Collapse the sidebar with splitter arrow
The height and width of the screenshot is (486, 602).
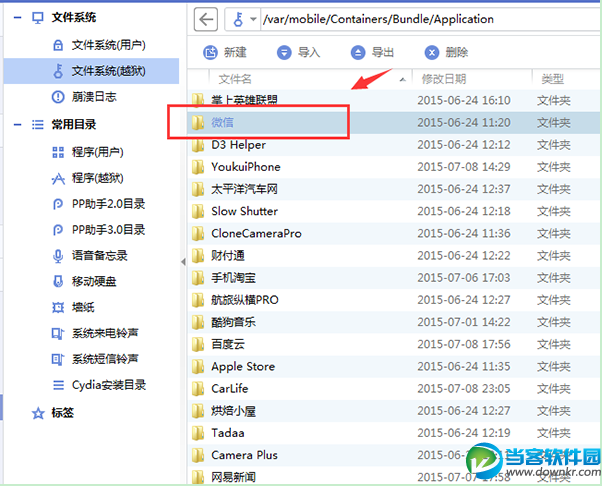(183, 262)
